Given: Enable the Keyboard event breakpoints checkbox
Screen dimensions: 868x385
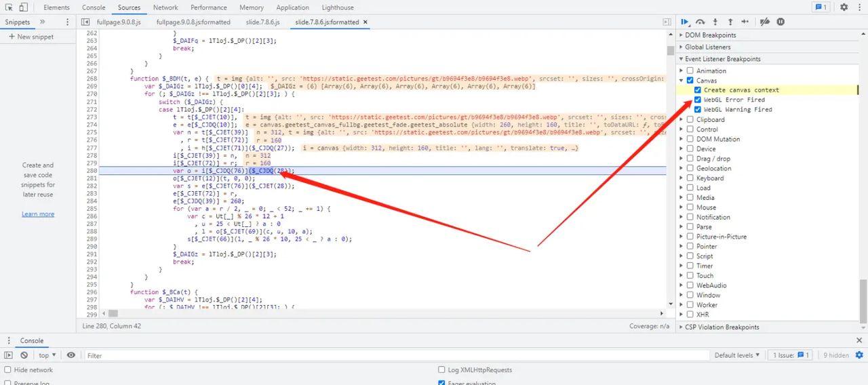Looking at the screenshot, I should 690,178.
